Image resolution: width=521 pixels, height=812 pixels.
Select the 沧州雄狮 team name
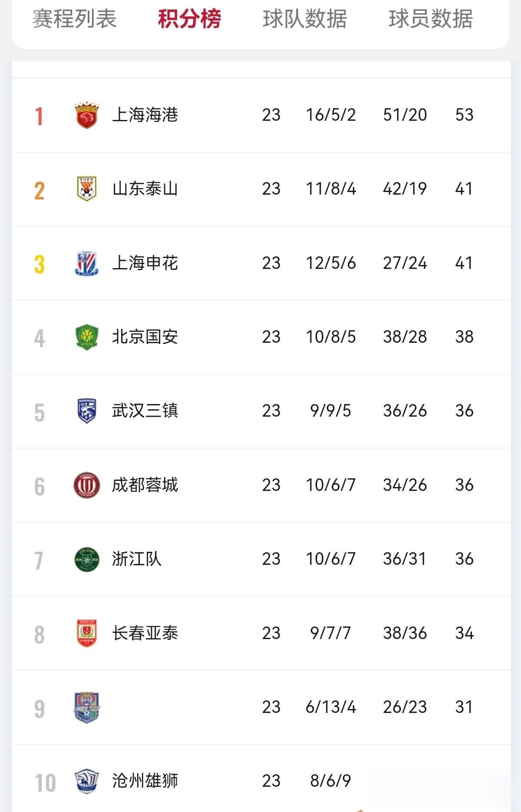[x=145, y=781]
